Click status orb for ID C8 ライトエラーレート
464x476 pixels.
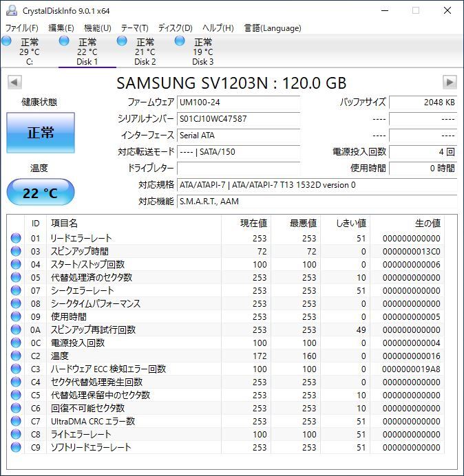(x=16, y=434)
